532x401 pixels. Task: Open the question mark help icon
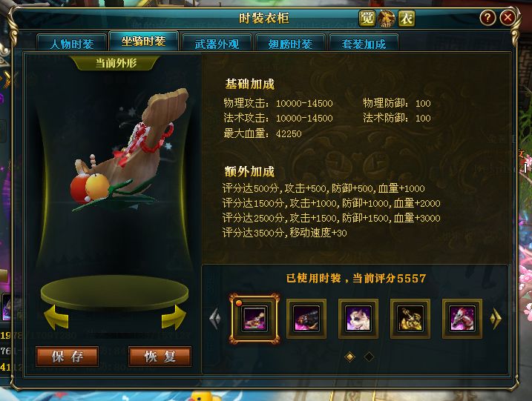(487, 18)
